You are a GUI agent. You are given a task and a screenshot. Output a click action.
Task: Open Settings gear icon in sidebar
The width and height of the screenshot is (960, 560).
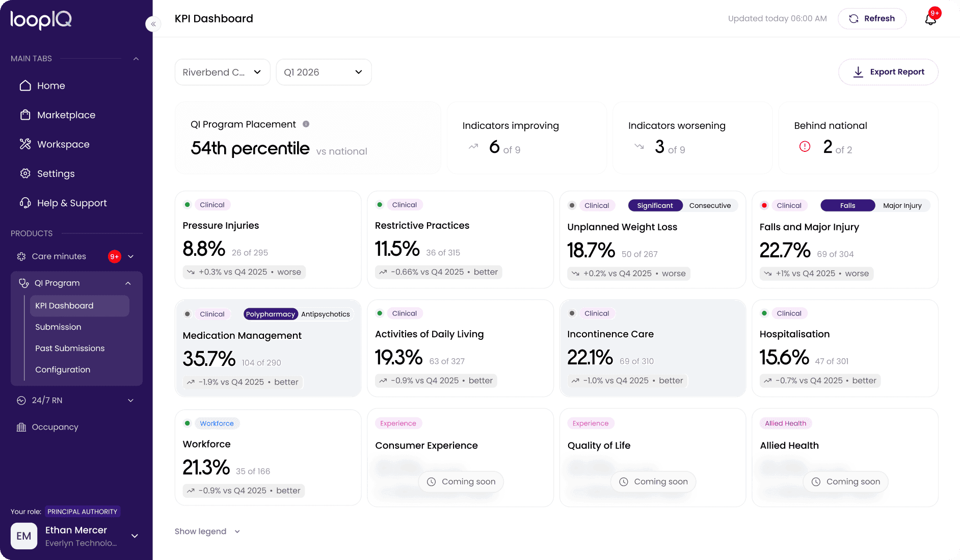(25, 174)
